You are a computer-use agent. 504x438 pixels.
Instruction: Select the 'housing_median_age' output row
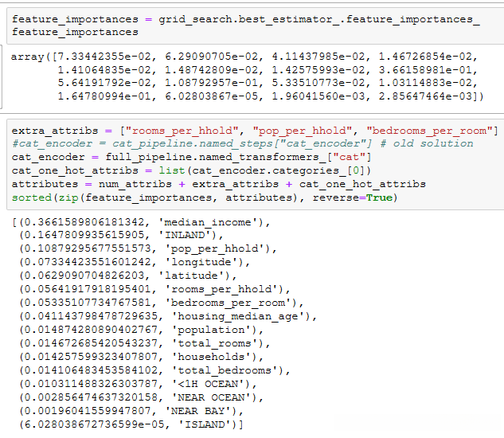coord(168,316)
